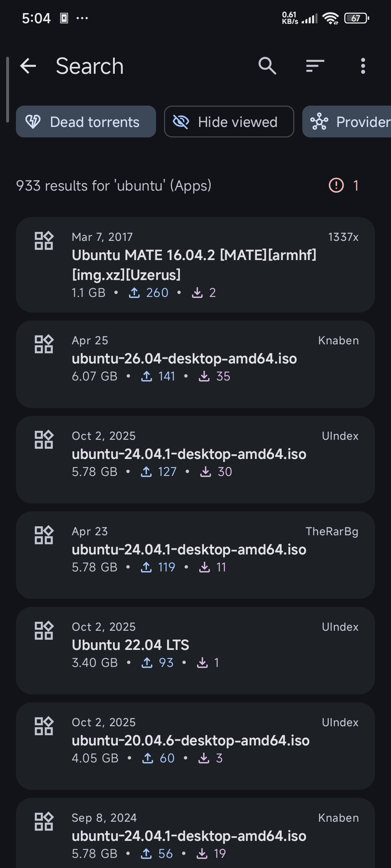Open the search magnifier icon
This screenshot has width=391, height=868.
[267, 66]
